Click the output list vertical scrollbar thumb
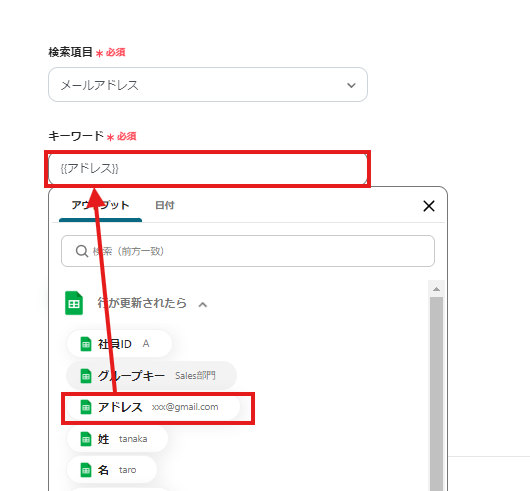This screenshot has height=491, width=530. 436,394
